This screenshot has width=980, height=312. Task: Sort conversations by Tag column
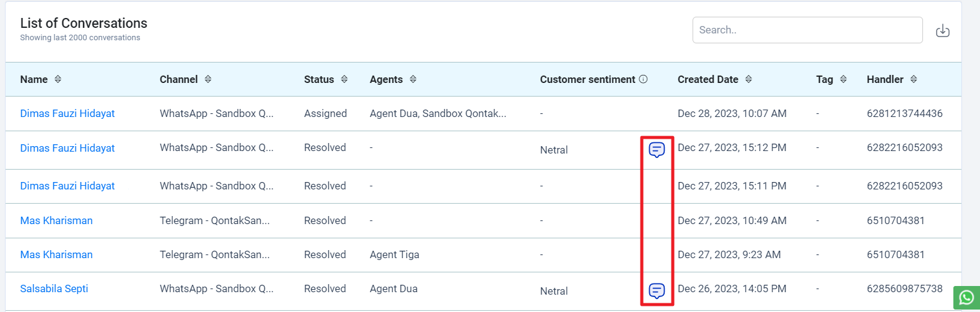[x=843, y=79]
